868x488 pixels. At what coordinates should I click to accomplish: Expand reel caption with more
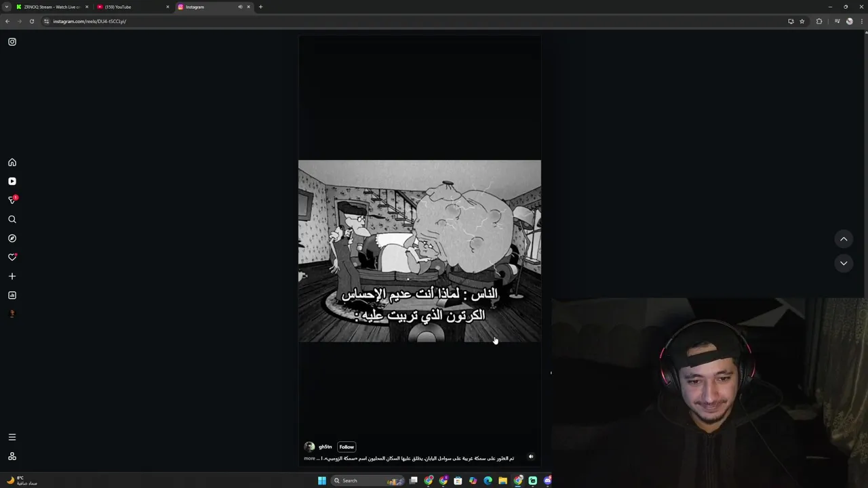[309, 458]
